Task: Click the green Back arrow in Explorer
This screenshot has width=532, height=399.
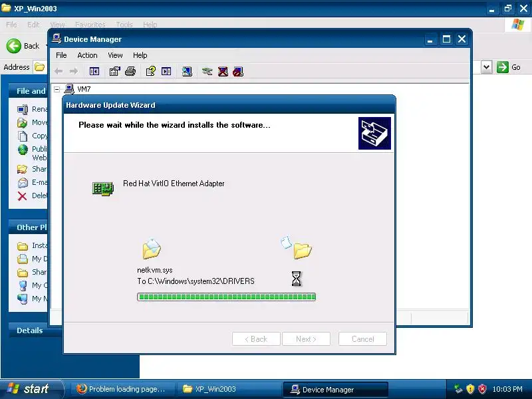Action: click(x=13, y=46)
